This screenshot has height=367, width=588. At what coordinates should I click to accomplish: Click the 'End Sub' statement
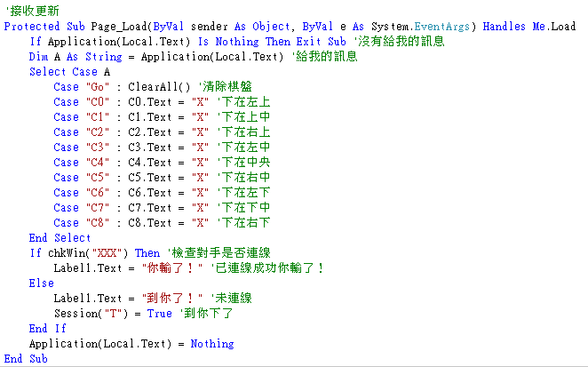click(x=26, y=358)
